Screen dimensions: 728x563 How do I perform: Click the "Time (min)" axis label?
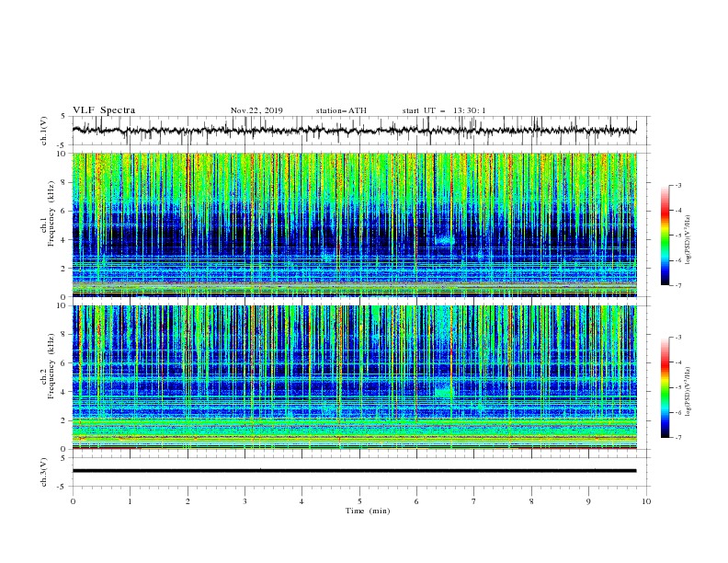pos(368,511)
